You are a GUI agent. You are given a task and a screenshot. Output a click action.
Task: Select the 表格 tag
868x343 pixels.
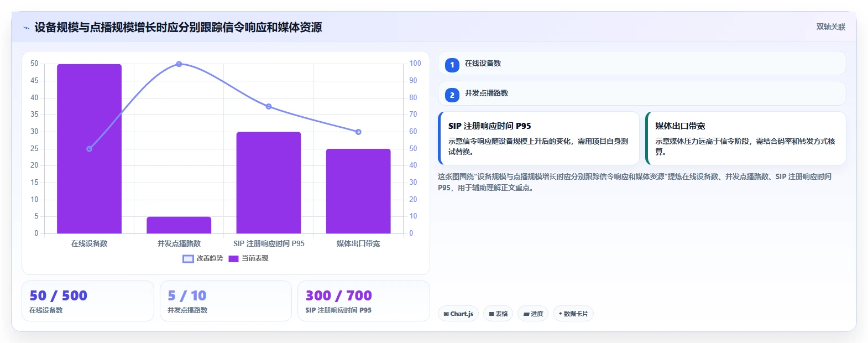coord(498,314)
